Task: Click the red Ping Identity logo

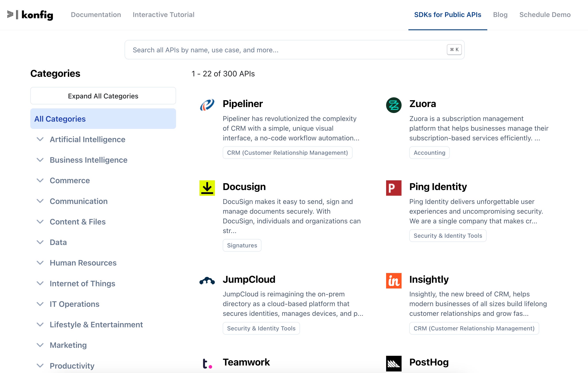Action: click(393, 188)
